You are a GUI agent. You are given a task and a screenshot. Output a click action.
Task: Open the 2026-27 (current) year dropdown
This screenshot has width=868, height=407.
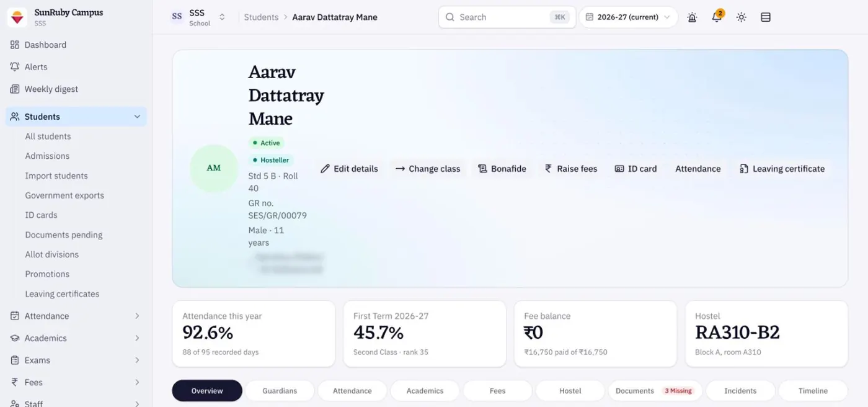tap(629, 17)
